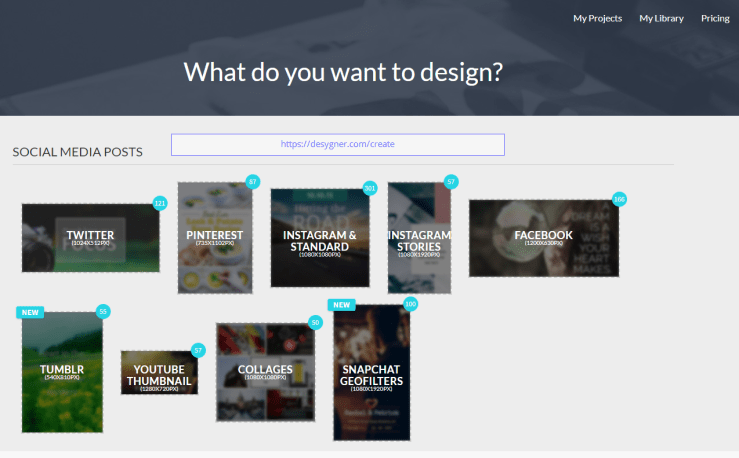Select the Collages template

coord(265,372)
